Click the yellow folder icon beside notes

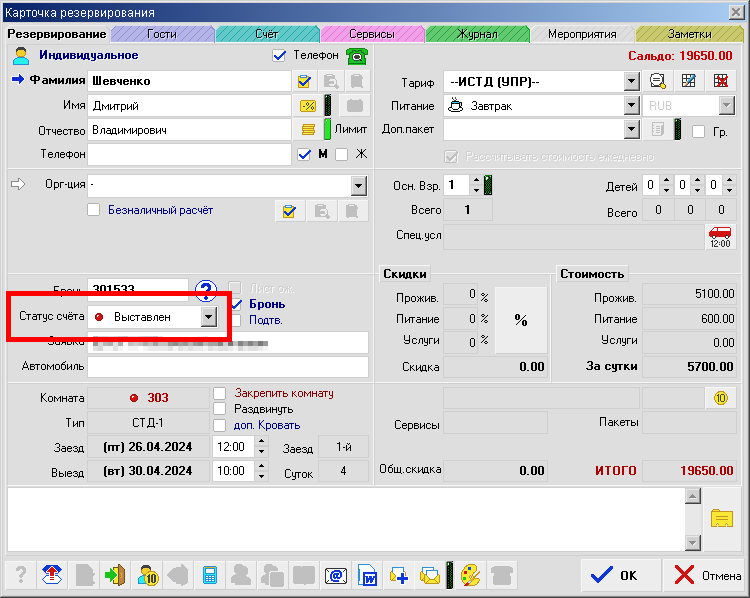(721, 516)
